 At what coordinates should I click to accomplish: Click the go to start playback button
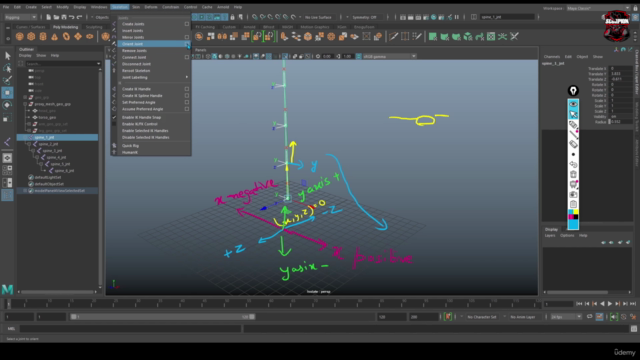[579, 304]
